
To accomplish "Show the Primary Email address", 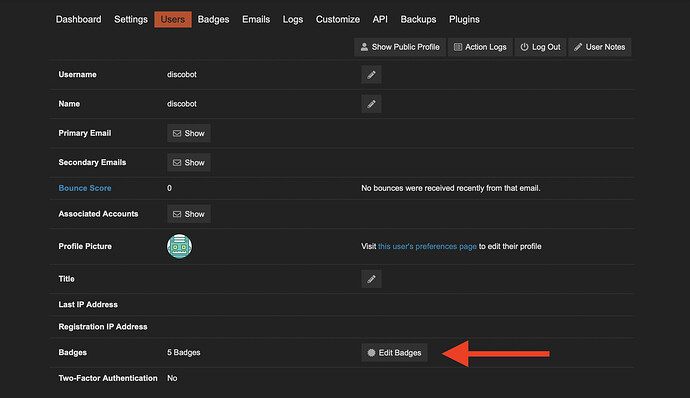I will pos(189,133).
